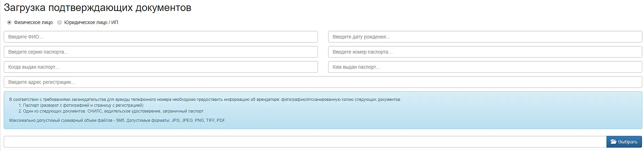
Task: Click the Введите дату рождения field
Action: 485,37
